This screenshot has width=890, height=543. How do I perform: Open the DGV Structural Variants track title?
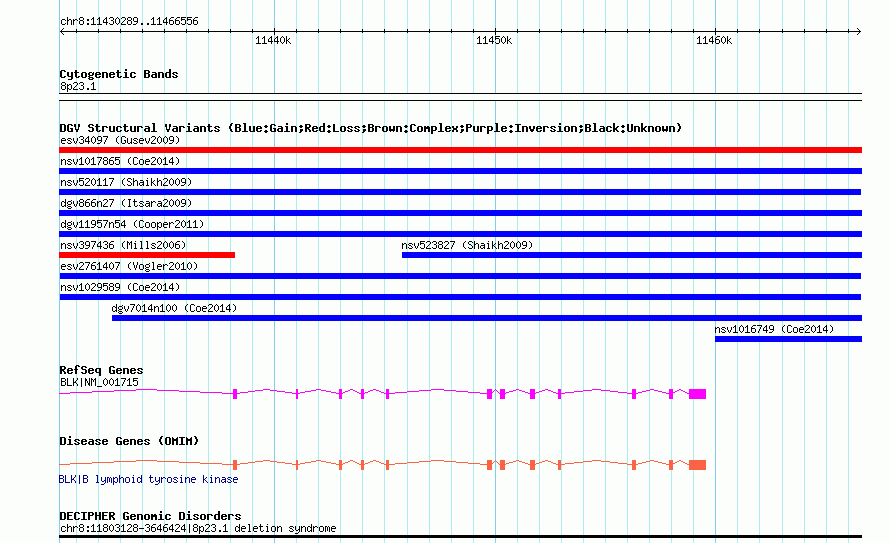tap(370, 128)
